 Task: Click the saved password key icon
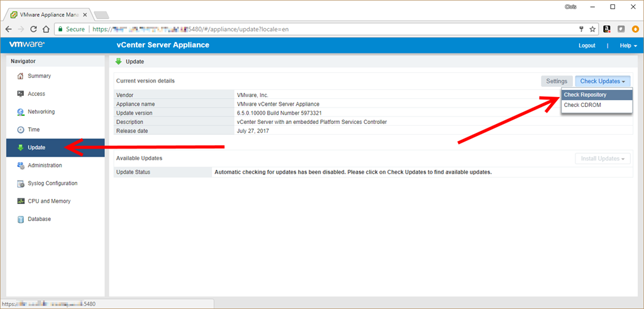pyautogui.click(x=581, y=29)
